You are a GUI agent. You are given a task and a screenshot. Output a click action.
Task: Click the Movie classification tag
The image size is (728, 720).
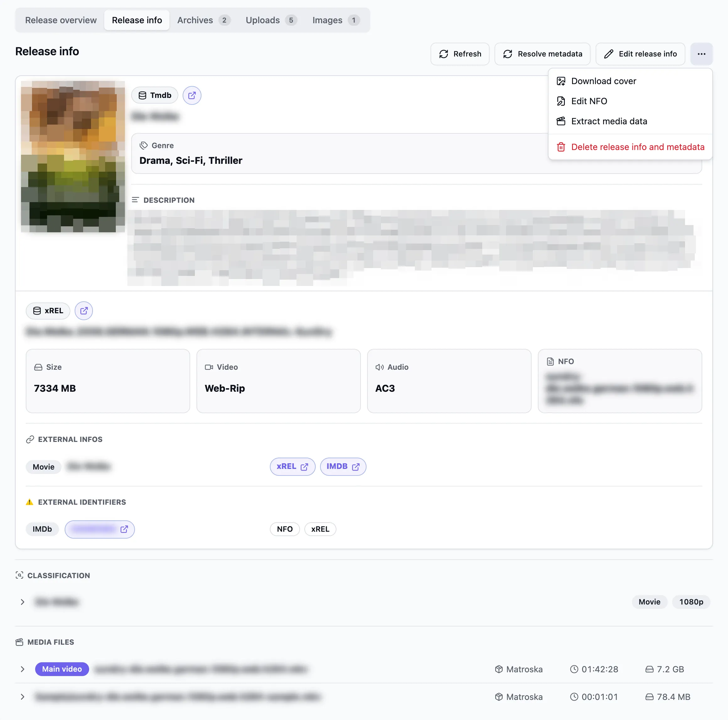click(649, 602)
